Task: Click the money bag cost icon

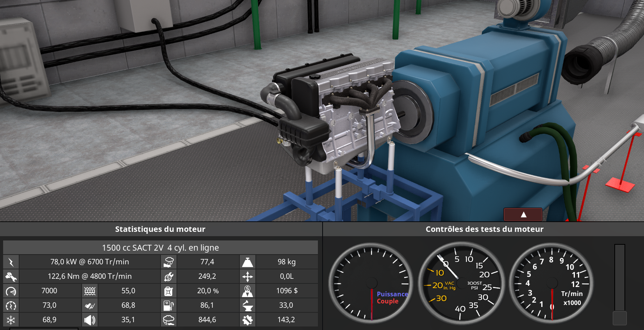Action: click(248, 291)
